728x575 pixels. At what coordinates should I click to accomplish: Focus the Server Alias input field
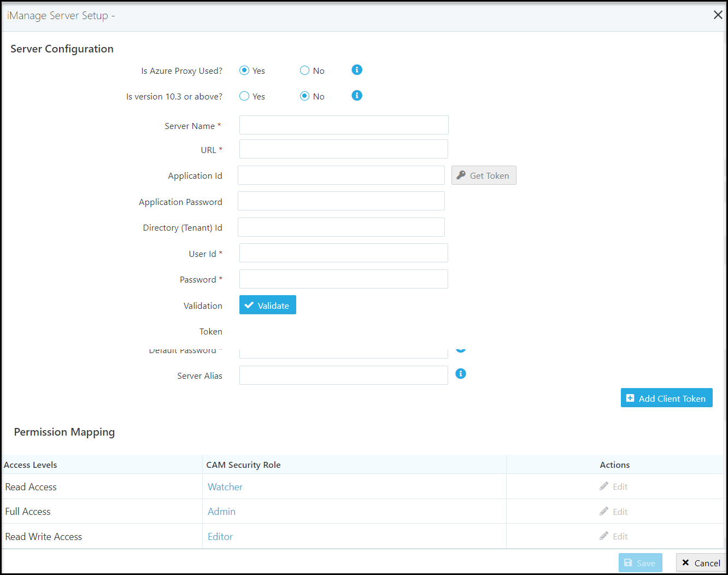click(x=344, y=375)
